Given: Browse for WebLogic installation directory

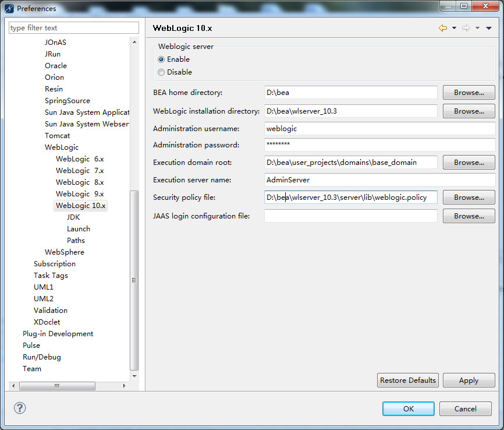Looking at the screenshot, I should pyautogui.click(x=468, y=111).
